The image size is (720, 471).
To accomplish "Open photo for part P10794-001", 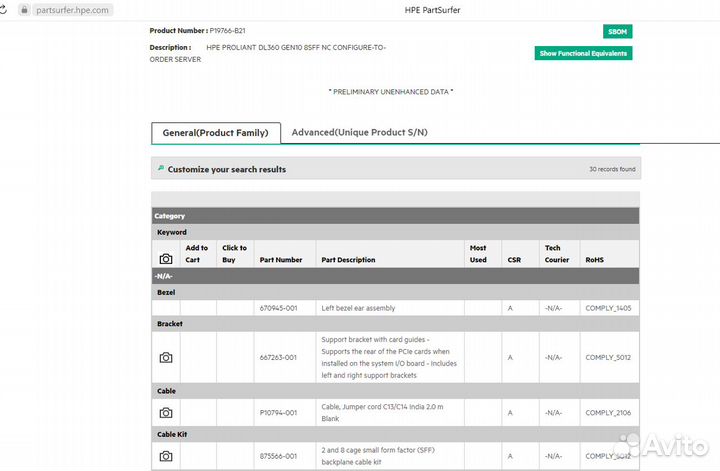I will (x=166, y=413).
